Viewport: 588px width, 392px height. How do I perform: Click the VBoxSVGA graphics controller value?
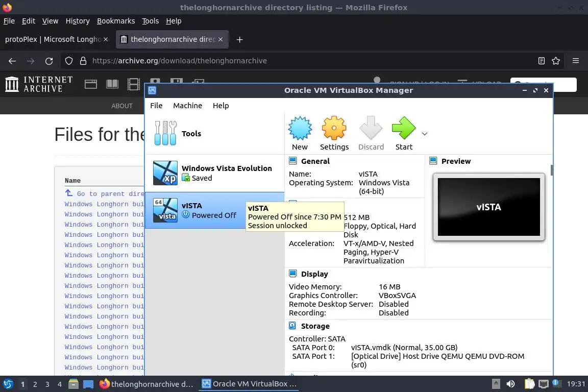tap(397, 296)
